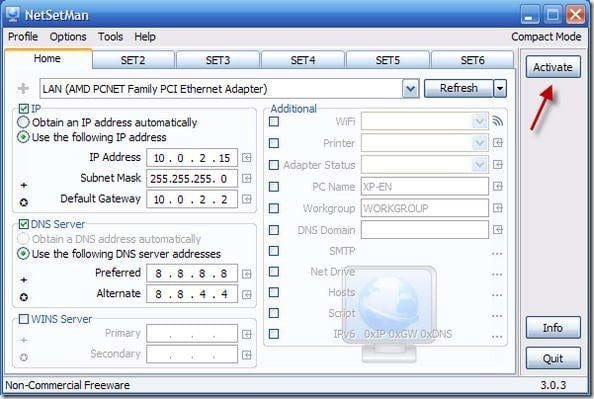Click the NetSetMan title bar icon
Image resolution: width=594 pixels, height=399 pixels.
[13, 15]
